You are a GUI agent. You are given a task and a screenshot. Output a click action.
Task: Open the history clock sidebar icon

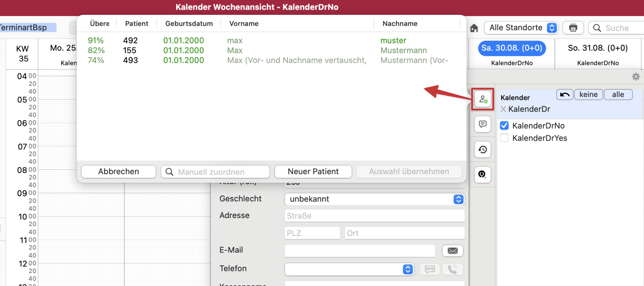[483, 149]
